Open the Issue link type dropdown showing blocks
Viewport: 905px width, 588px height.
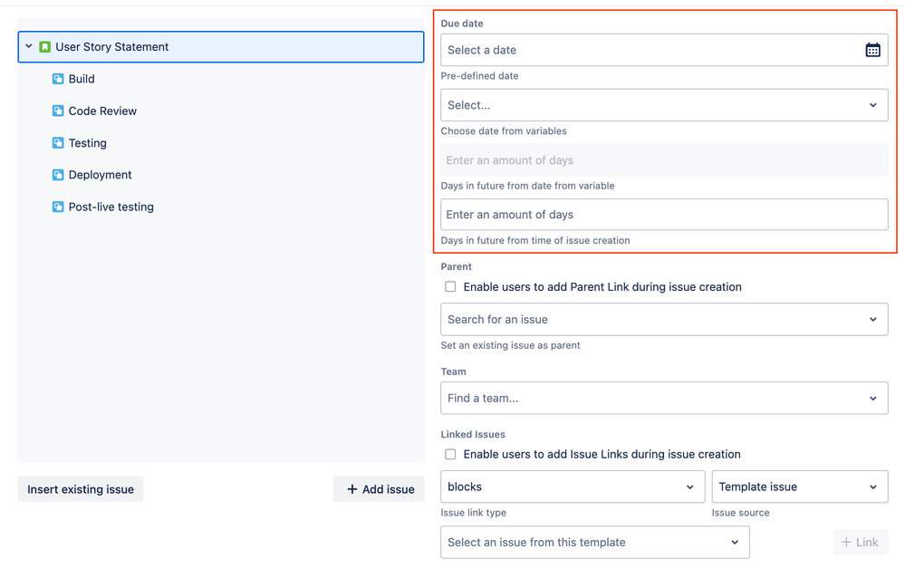pos(572,487)
